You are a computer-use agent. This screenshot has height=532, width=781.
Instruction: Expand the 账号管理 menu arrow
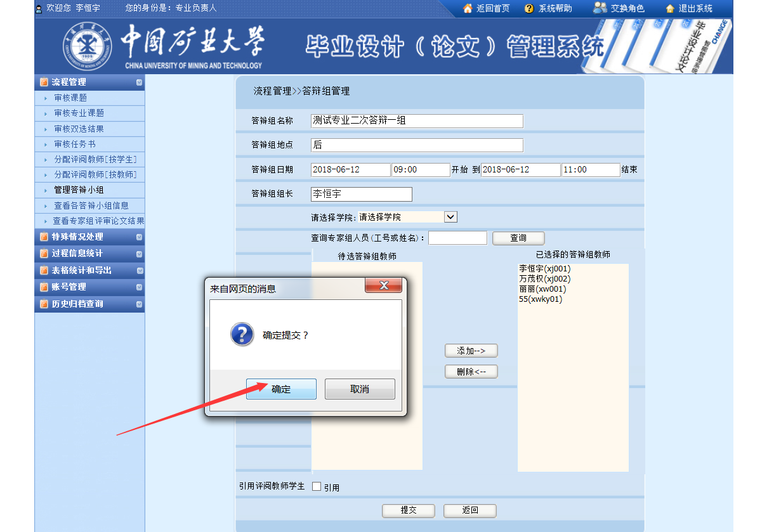139,287
